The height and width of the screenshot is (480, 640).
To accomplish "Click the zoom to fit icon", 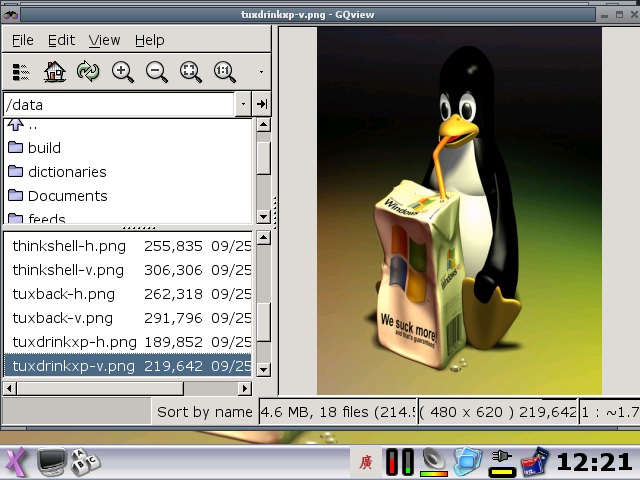I will click(190, 72).
